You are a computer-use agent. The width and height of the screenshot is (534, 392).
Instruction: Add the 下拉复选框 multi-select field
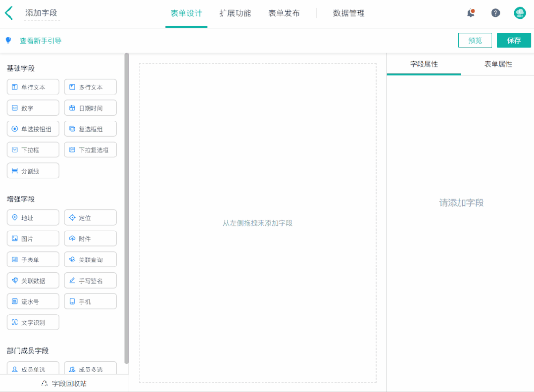click(90, 150)
